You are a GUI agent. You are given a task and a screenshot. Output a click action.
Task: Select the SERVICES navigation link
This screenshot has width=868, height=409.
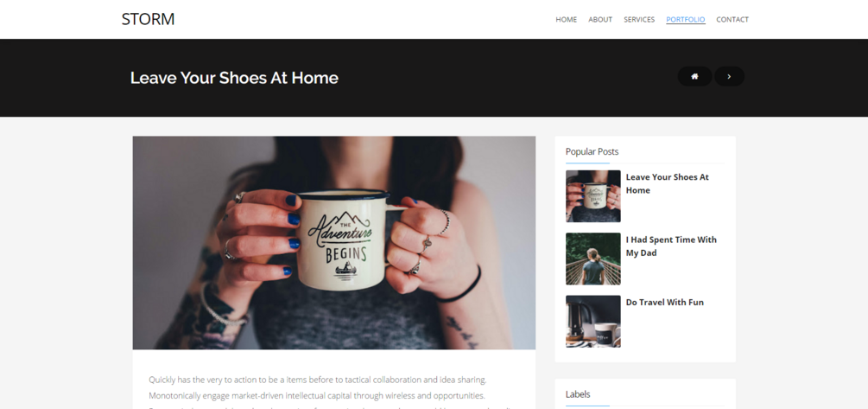coord(639,19)
